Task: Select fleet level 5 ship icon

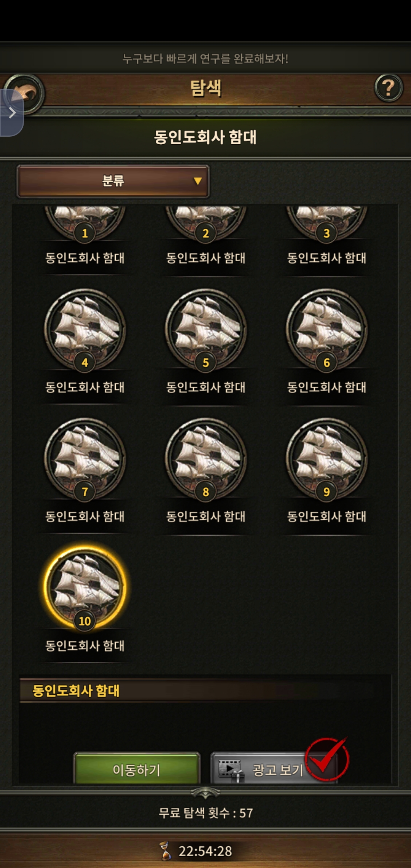Action: [206, 330]
